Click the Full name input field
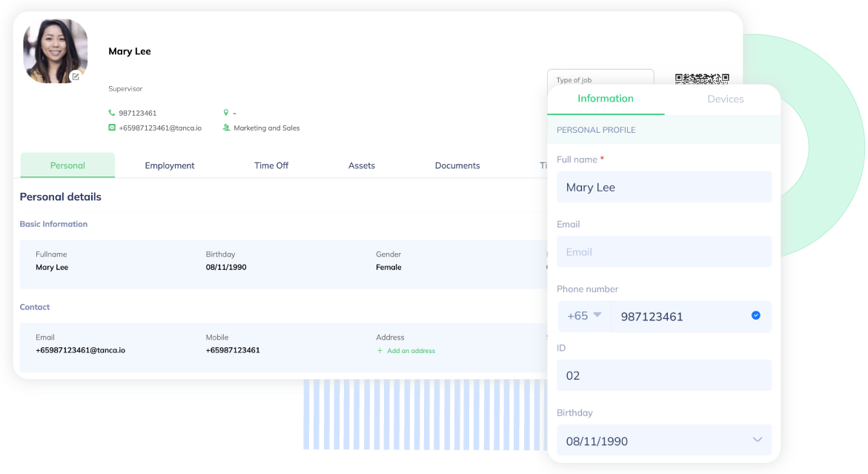 [x=663, y=187]
